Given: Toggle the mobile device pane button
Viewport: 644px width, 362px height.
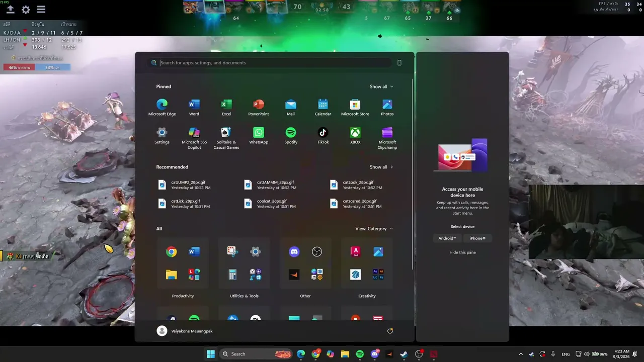Looking at the screenshot, I should coord(399,63).
